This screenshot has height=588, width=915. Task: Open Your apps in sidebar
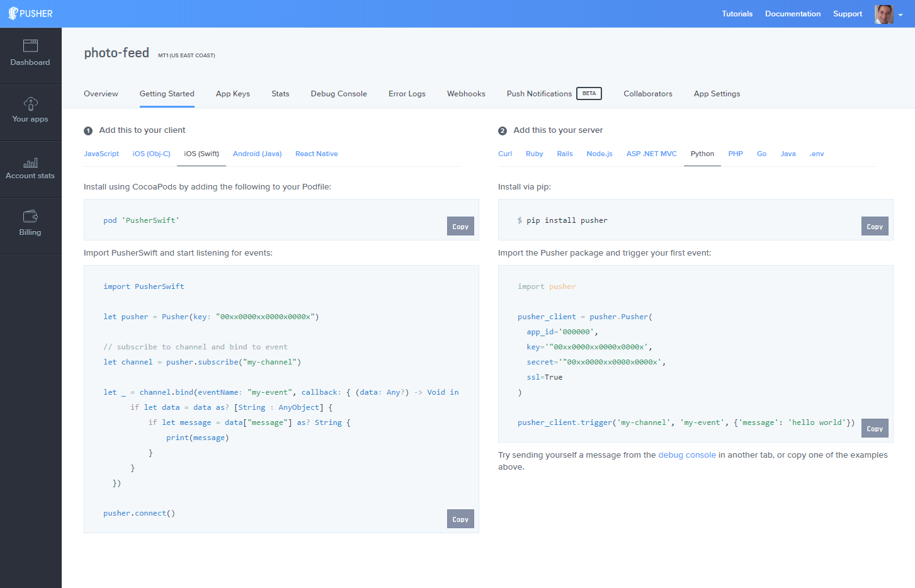point(30,111)
